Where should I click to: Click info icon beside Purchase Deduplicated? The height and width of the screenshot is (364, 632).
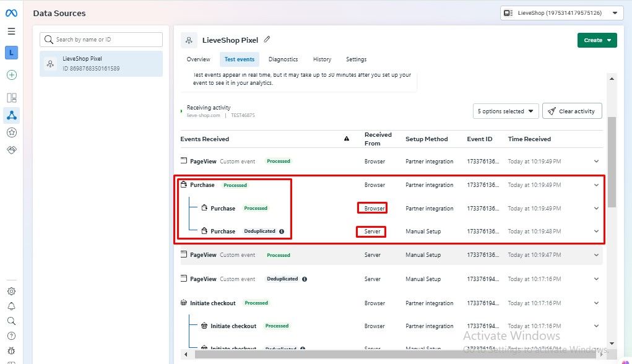click(x=282, y=232)
